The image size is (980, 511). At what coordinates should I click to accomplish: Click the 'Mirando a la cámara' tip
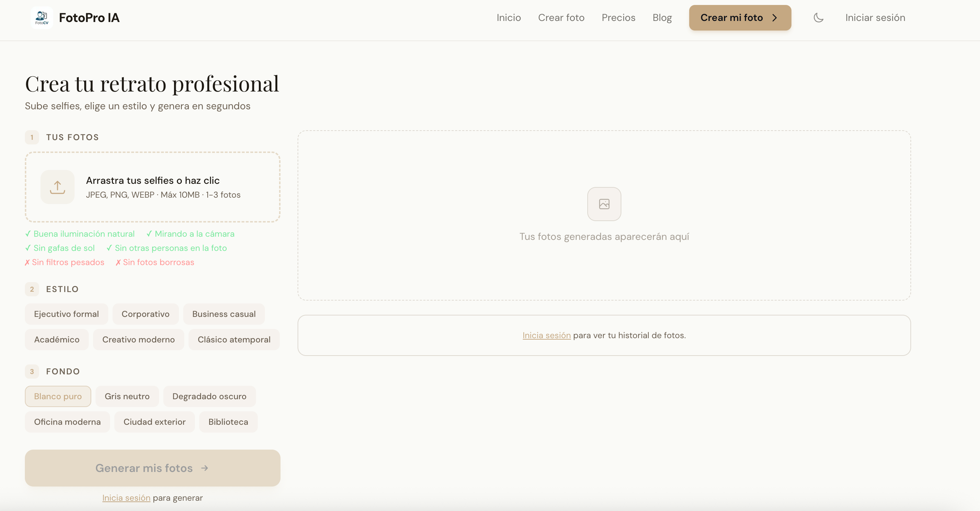tap(190, 234)
